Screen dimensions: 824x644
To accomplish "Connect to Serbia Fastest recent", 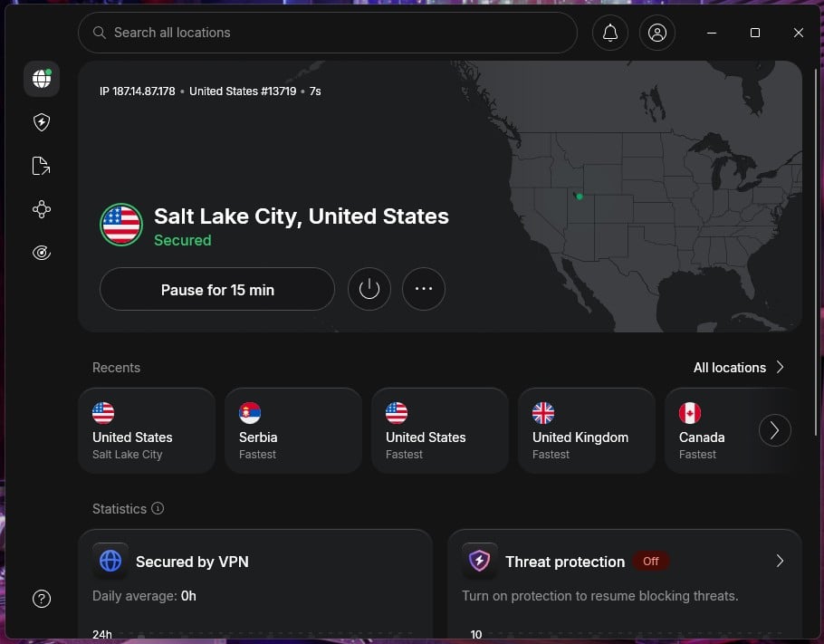I will pyautogui.click(x=293, y=430).
